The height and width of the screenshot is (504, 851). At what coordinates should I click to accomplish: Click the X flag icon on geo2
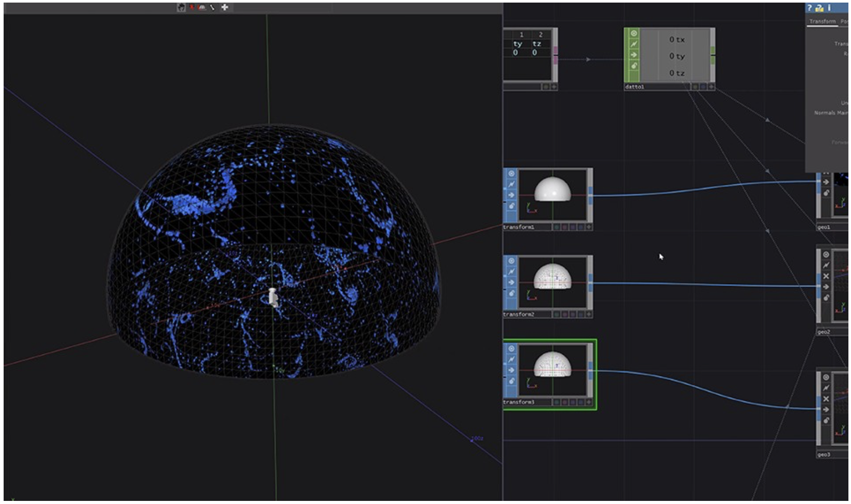826,276
